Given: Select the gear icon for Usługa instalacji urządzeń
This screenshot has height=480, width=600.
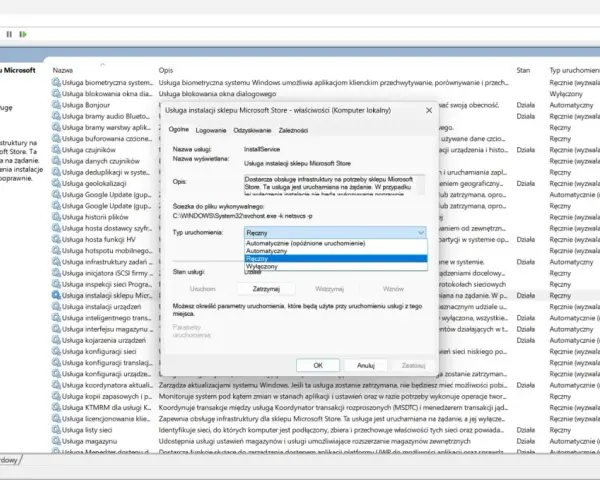Looking at the screenshot, I should (56, 307).
